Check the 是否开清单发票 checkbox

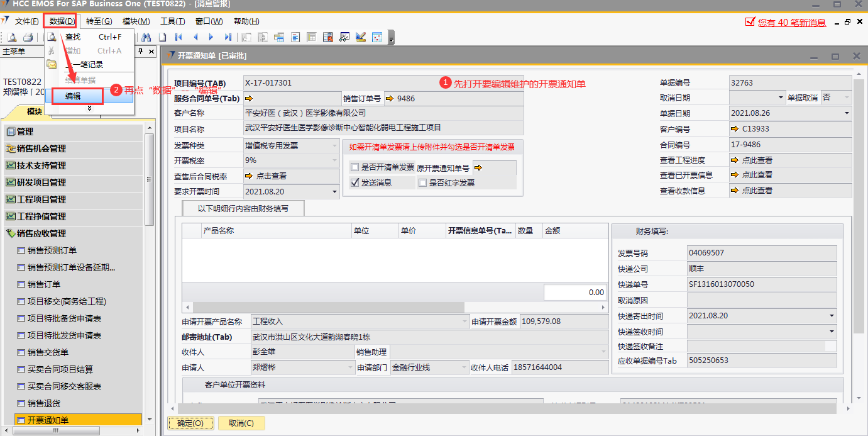[355, 167]
